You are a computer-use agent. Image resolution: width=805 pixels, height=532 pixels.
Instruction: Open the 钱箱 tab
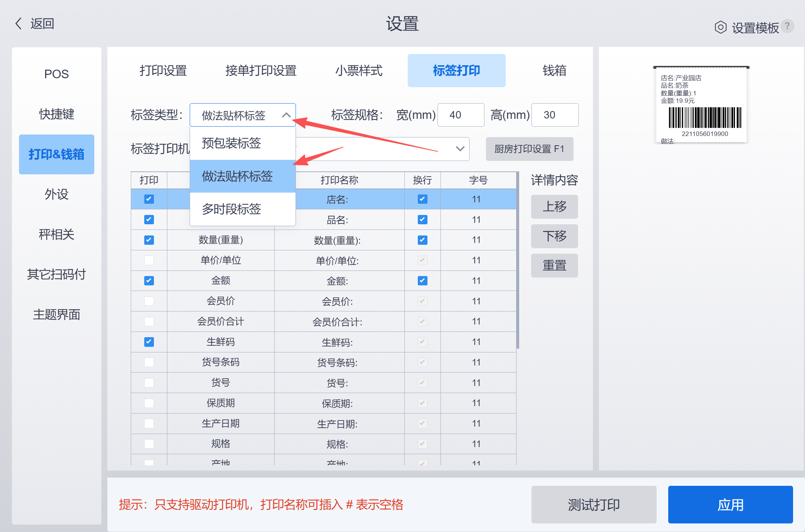tap(555, 70)
